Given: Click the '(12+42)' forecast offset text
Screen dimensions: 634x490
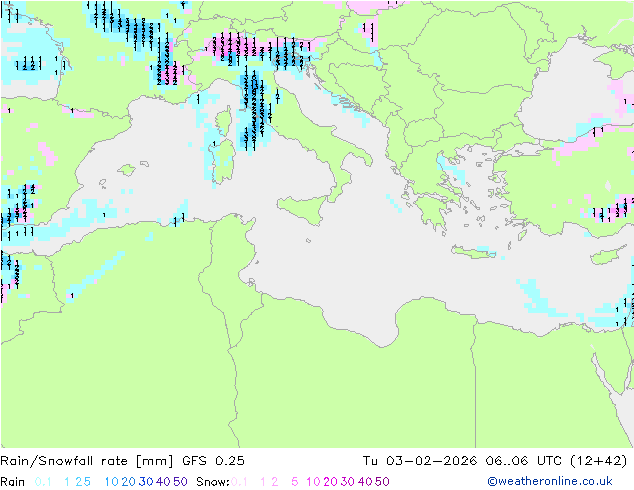Looking at the screenshot, I should pyautogui.click(x=599, y=461).
